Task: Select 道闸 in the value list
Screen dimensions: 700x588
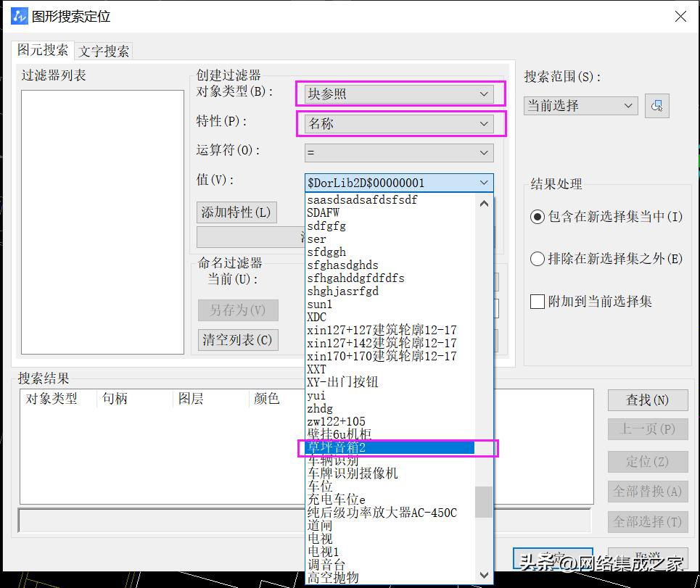Action: point(391,526)
